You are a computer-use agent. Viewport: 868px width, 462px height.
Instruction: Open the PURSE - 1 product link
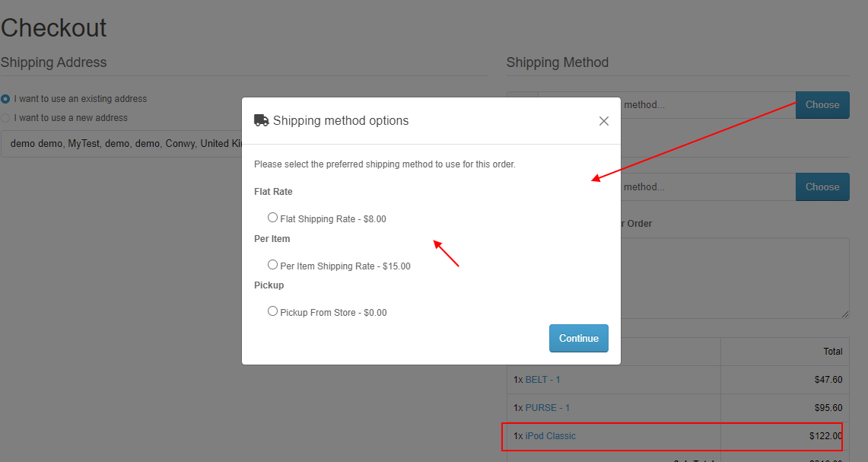547,408
